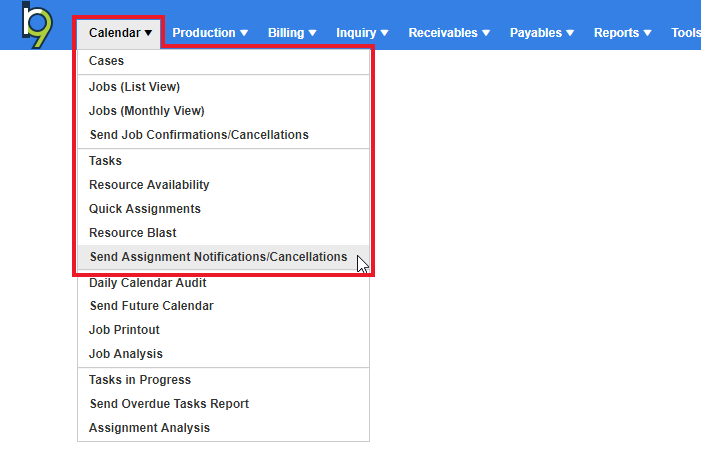Open Tasks in Progress
Viewport: 701px width, 452px height.
[x=224, y=380]
